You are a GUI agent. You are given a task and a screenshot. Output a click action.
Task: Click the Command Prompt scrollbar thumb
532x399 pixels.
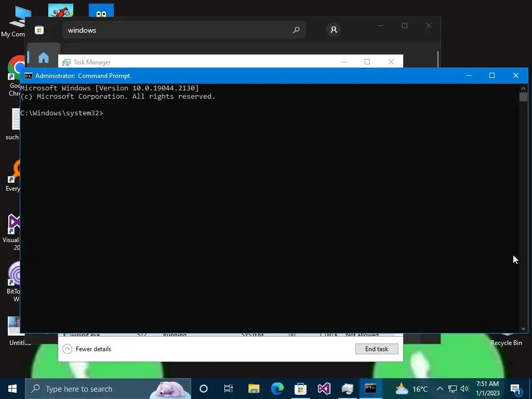(523, 97)
